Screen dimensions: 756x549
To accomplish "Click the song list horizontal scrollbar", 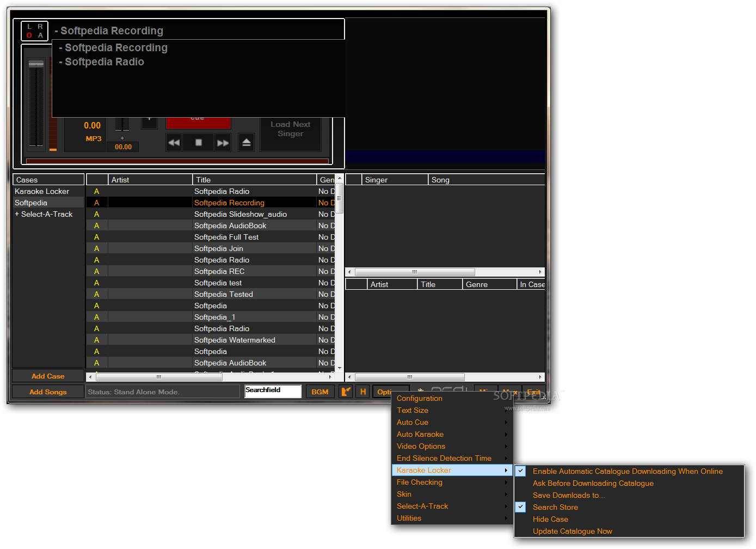I will (210, 377).
